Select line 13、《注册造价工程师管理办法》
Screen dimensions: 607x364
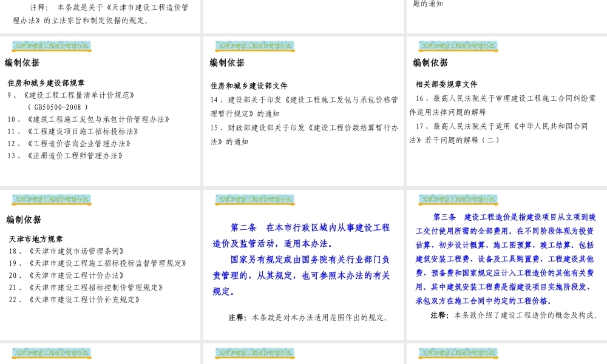point(65,156)
